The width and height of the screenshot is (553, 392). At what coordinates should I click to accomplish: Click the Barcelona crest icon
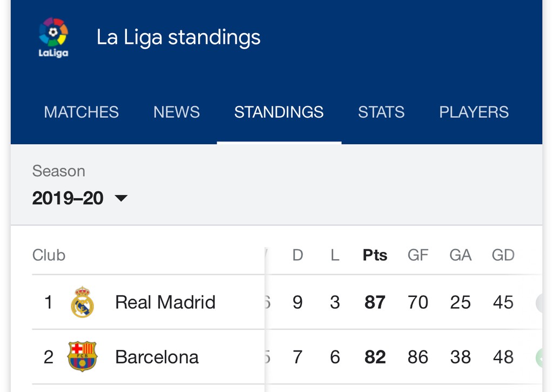82,357
